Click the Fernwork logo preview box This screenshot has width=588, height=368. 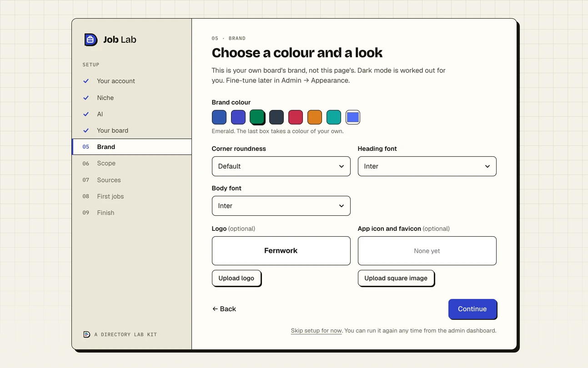coord(281,251)
